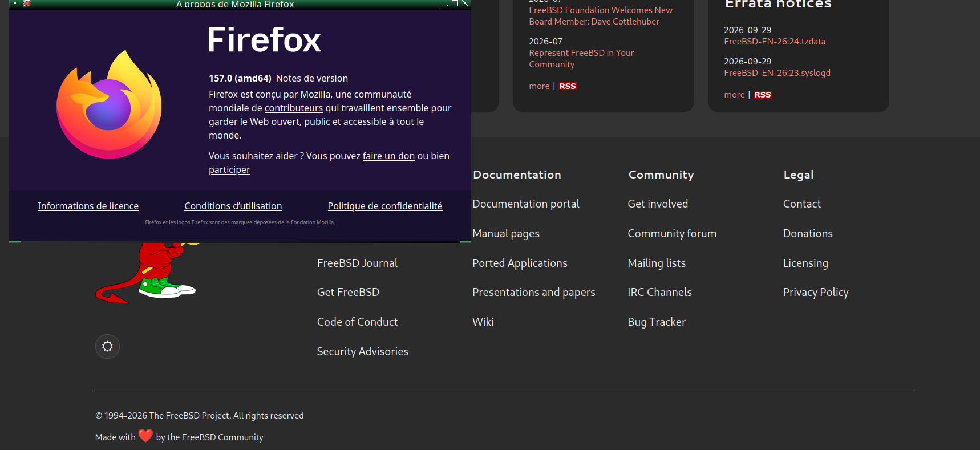Follow the Mozilla link in the About dialog
The image size is (980, 450).
[x=315, y=94]
